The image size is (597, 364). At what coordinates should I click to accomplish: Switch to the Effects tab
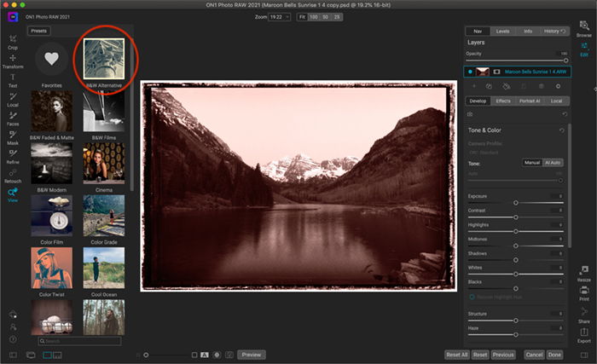503,101
